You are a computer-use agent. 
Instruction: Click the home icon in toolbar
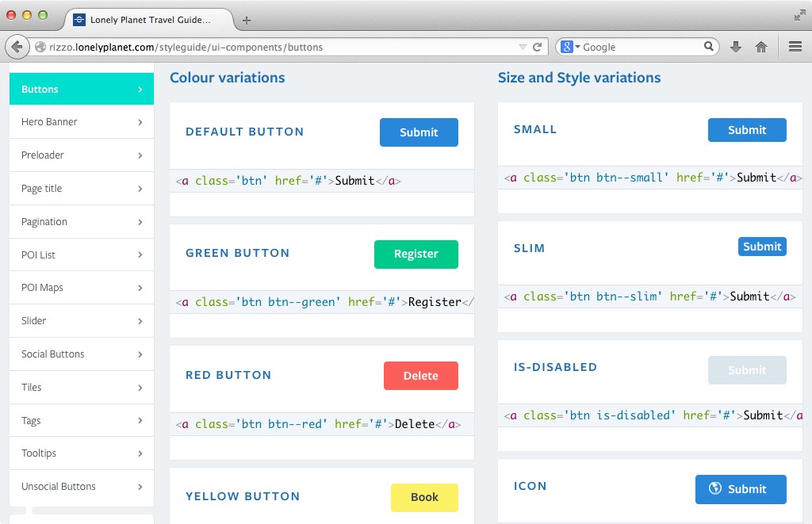761,46
